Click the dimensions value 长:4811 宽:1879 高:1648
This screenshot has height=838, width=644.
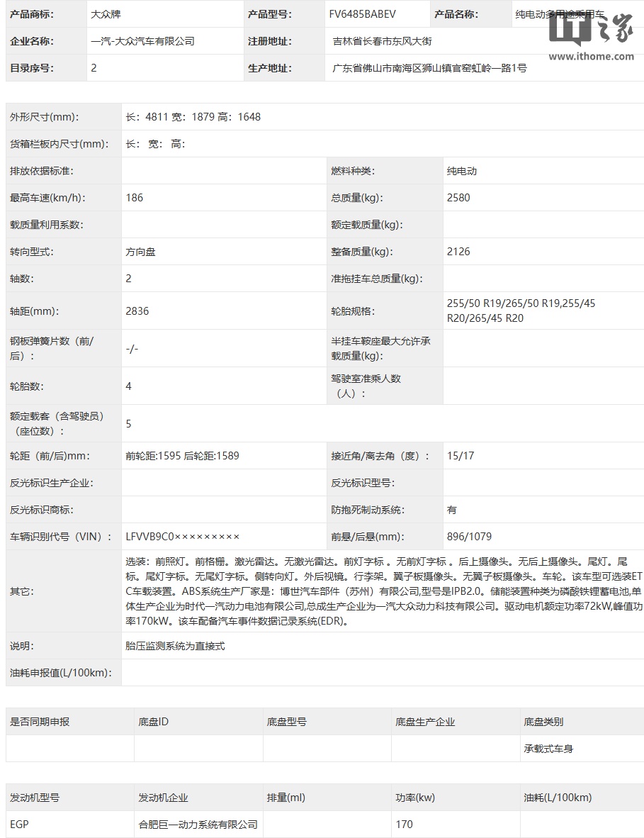point(193,117)
